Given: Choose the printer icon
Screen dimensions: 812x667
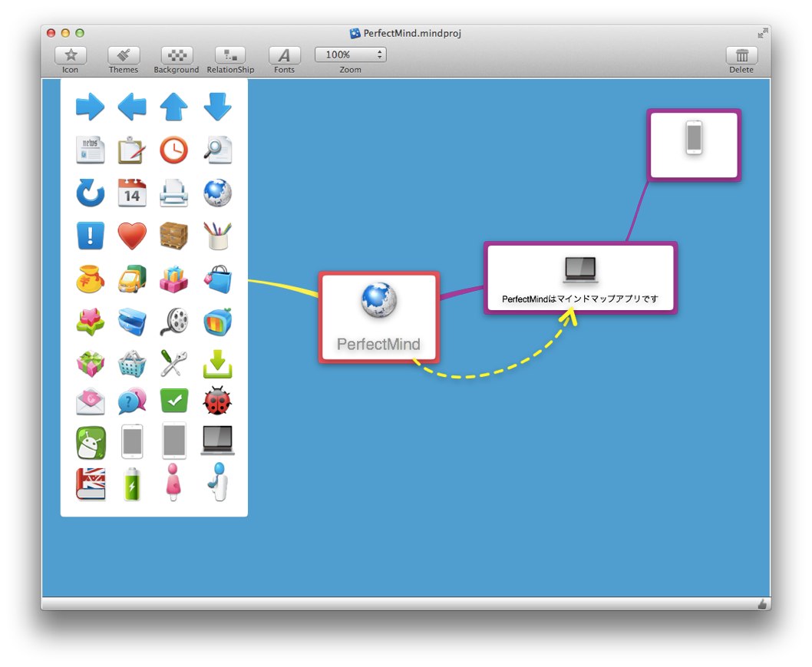Looking at the screenshot, I should click(174, 193).
